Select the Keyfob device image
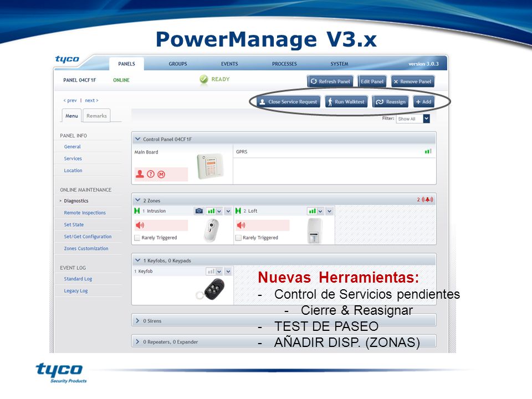Image resolution: width=532 pixels, height=399 pixels. coord(211,289)
